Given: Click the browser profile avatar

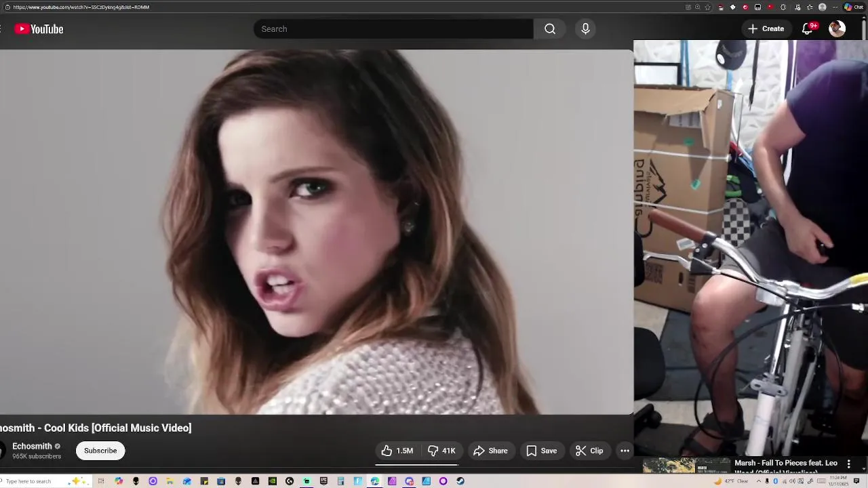Looking at the screenshot, I should point(822,7).
